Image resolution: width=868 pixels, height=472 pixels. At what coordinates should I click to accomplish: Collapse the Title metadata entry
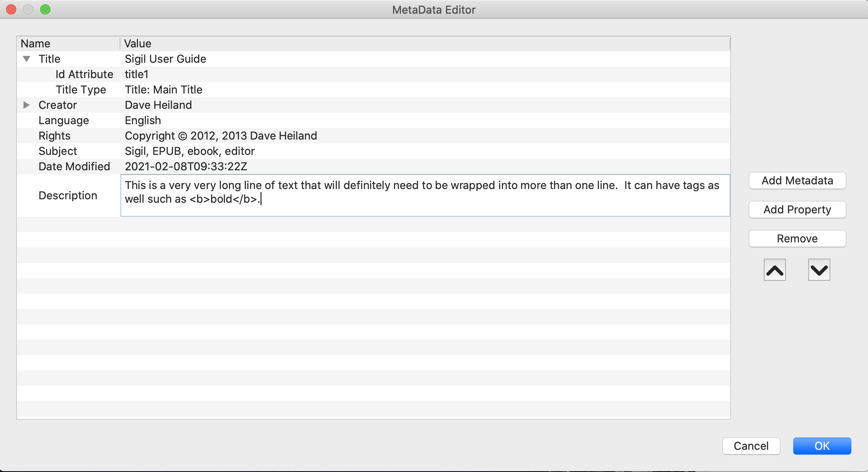(26, 59)
